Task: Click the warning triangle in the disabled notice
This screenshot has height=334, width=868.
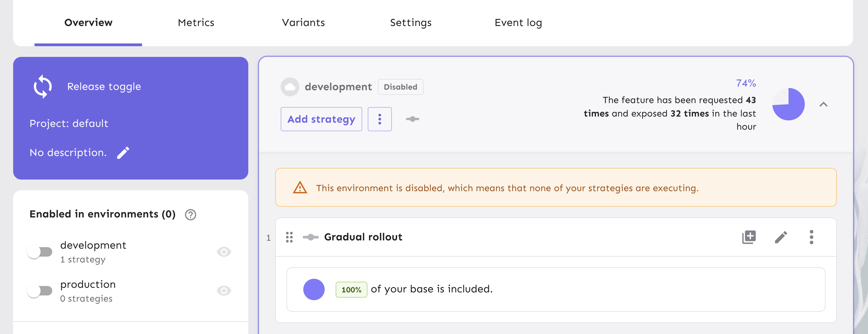Action: pyautogui.click(x=300, y=187)
